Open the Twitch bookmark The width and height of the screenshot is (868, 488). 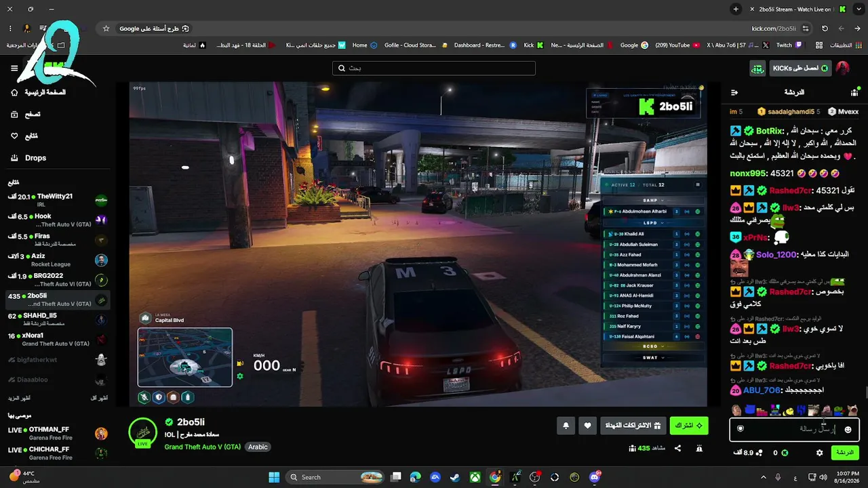[x=789, y=45]
